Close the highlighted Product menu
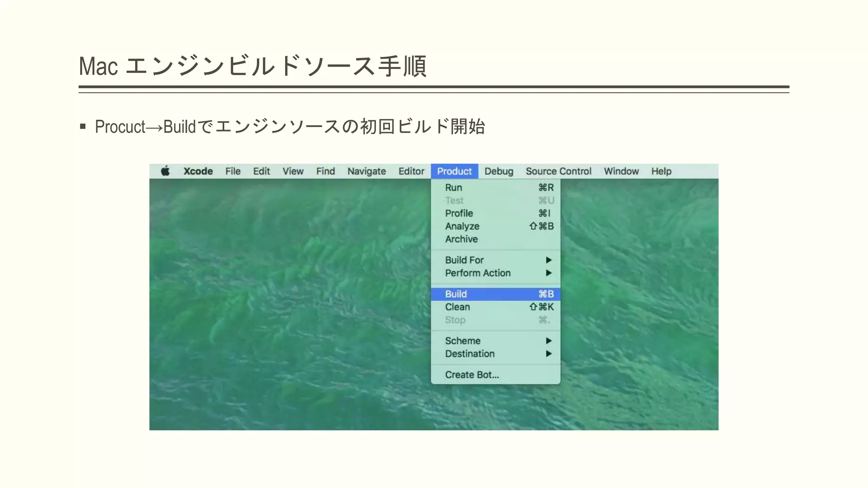The height and width of the screenshot is (488, 868). pyautogui.click(x=454, y=171)
